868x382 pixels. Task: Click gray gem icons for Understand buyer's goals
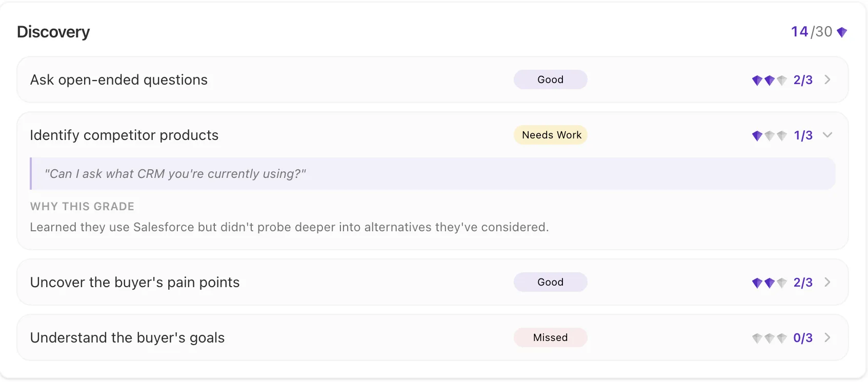(x=769, y=338)
